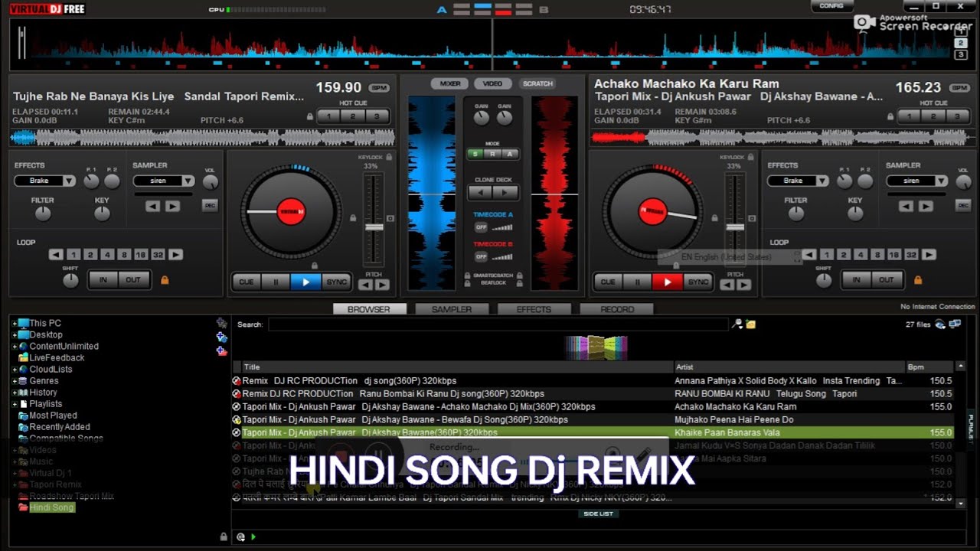
Task: Toggle Timecode A OFF switch
Action: 481,227
